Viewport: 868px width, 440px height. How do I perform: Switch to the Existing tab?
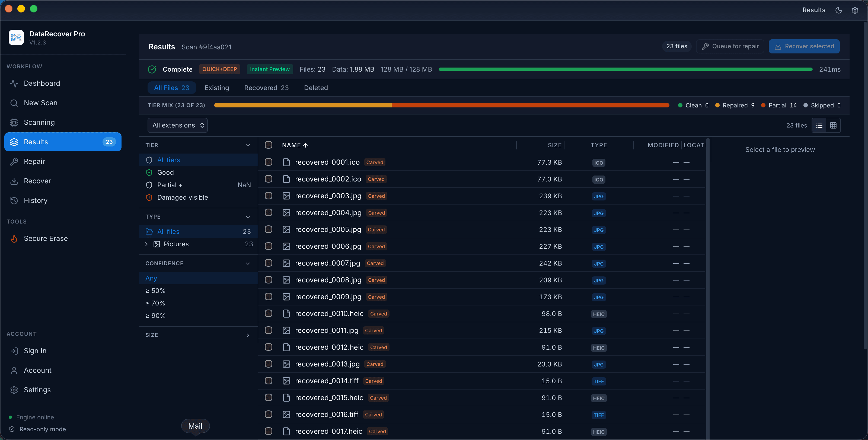coord(217,88)
